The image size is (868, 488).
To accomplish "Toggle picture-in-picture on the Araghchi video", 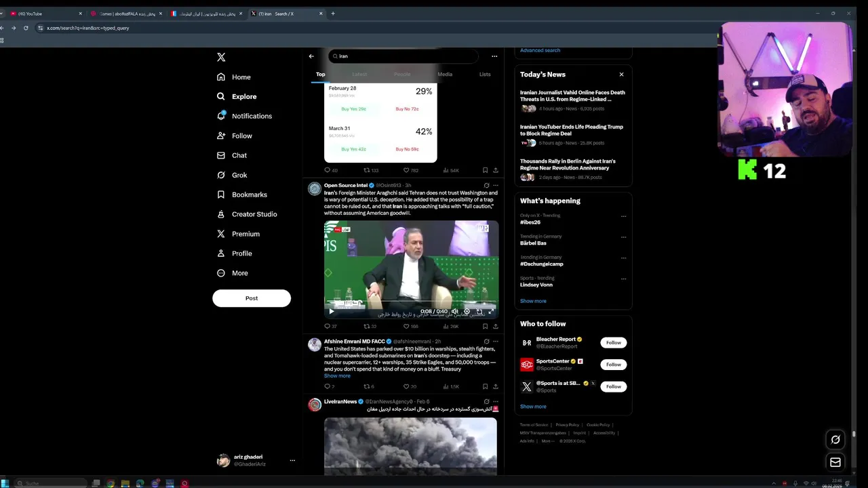I will 479,312.
